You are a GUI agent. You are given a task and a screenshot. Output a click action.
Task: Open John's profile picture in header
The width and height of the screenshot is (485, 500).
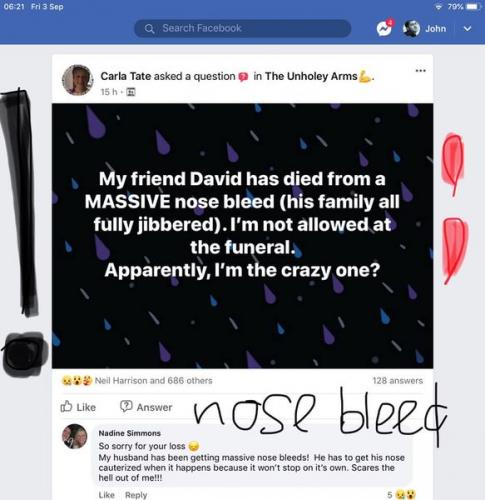tap(412, 29)
